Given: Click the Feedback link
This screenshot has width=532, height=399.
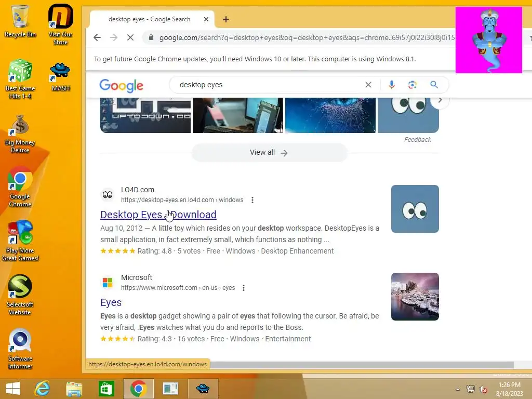Looking at the screenshot, I should coord(418,140).
